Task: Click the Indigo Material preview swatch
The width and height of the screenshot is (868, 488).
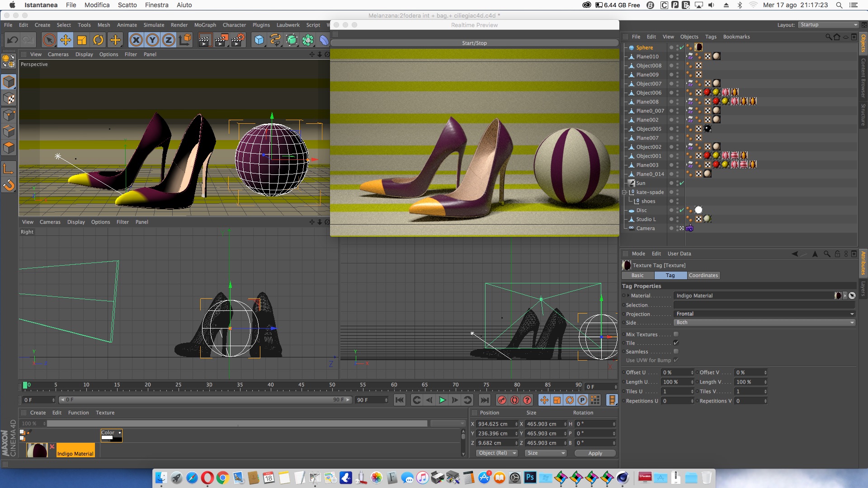Action: pos(37,450)
